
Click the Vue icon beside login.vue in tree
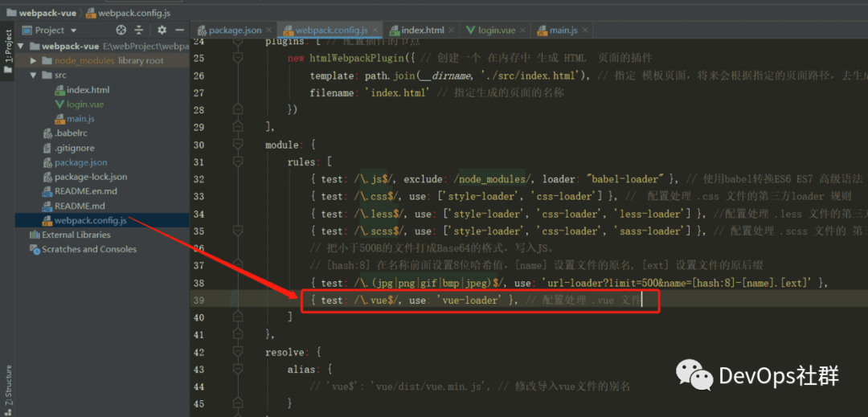coord(59,104)
